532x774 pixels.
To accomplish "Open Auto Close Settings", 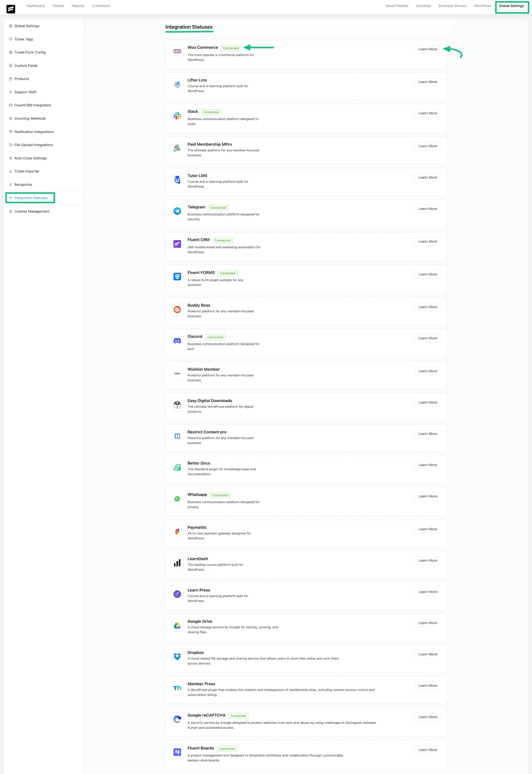I will click(x=30, y=158).
